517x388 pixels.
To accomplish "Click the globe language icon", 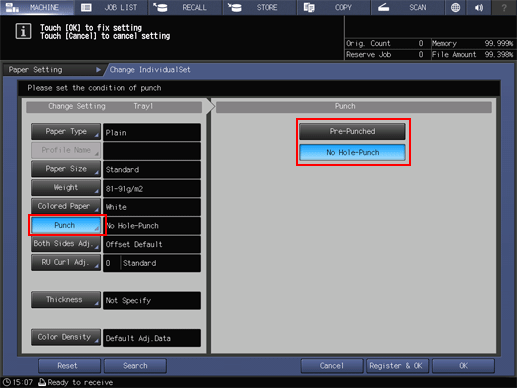I will pos(455,7).
